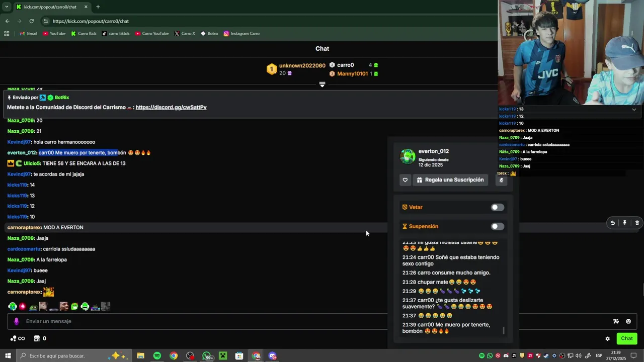The image size is (644, 362).
Task: Click the user history scrollbar thumb
Action: pos(504,330)
